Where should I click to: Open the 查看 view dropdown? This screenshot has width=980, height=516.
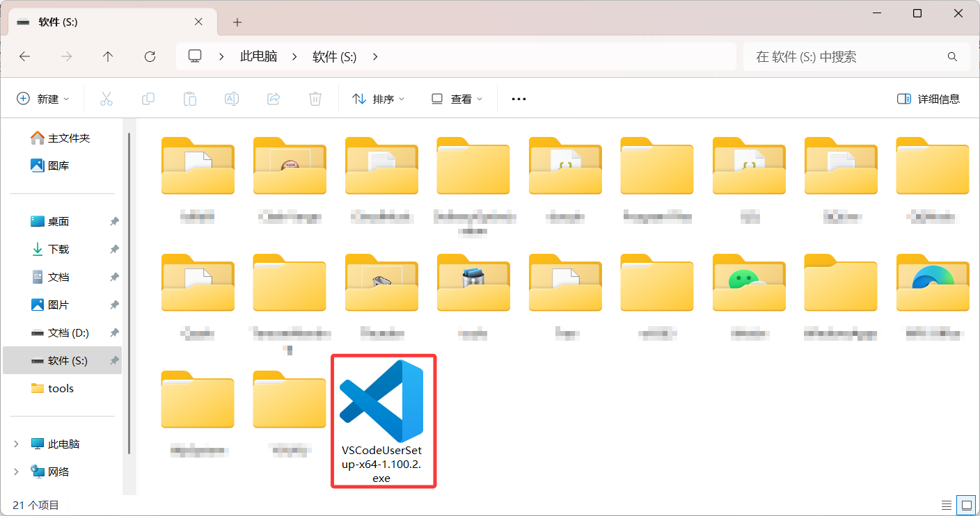point(457,99)
